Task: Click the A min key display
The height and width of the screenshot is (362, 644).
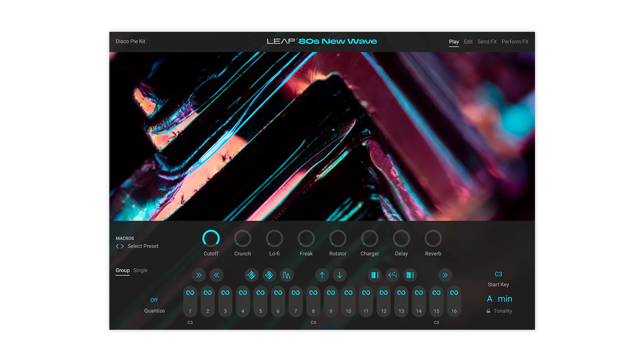Action: click(x=499, y=299)
